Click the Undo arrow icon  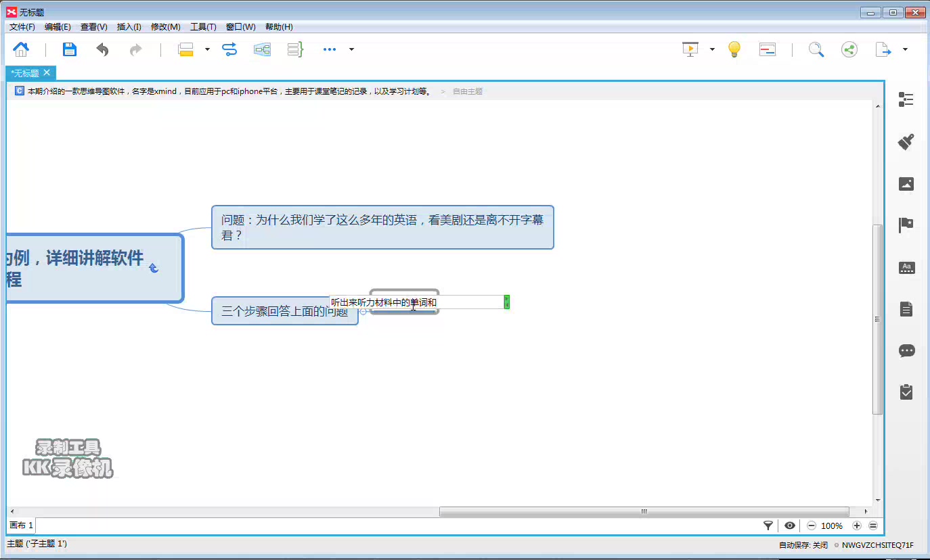tap(101, 49)
